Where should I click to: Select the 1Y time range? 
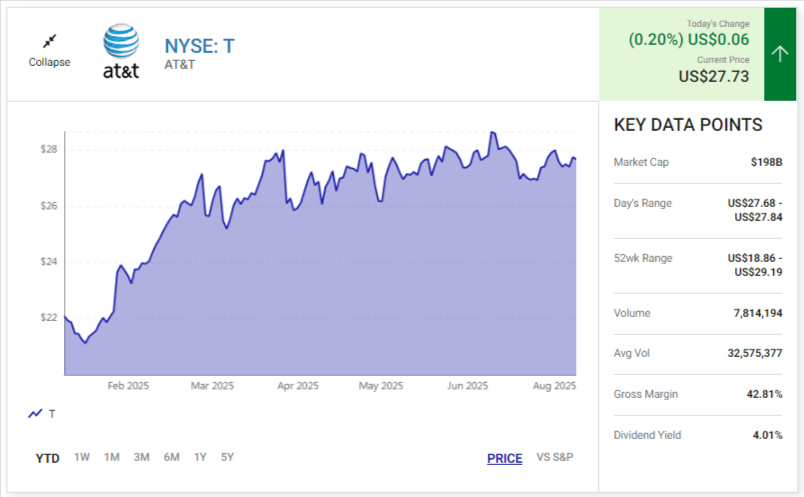click(x=200, y=458)
